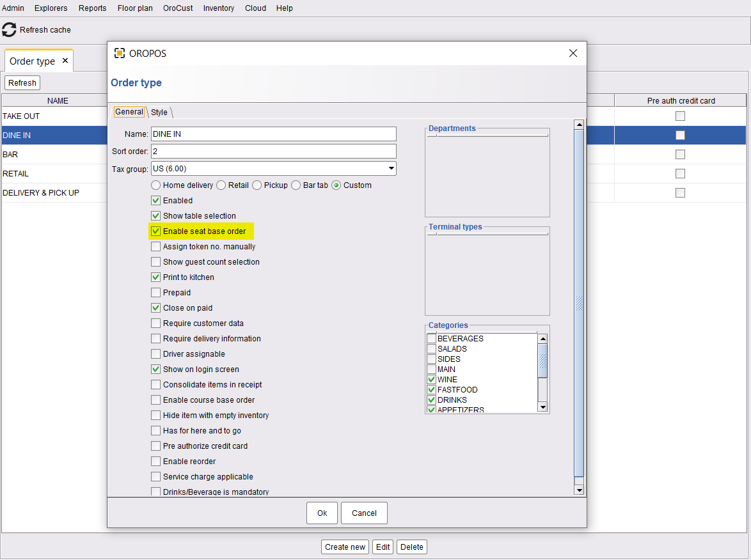This screenshot has height=560, width=751.
Task: Click the Refresh cache icon
Action: [9, 29]
